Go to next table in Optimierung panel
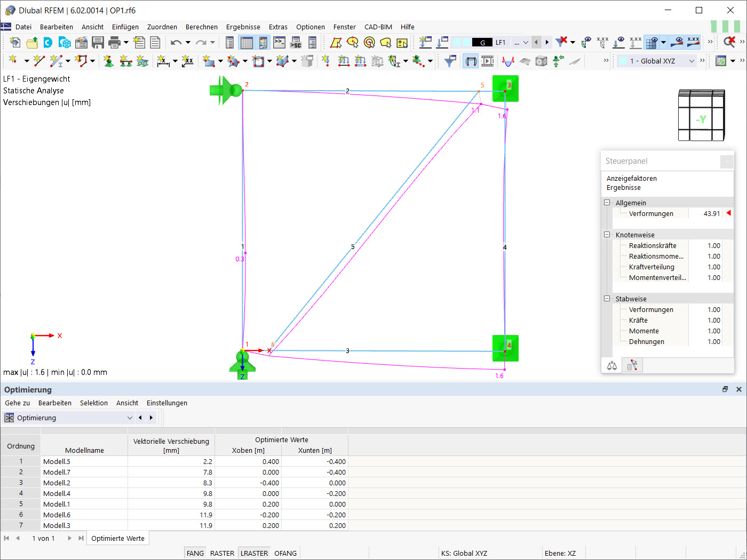Viewport: 747px width, 560px height. tap(152, 418)
